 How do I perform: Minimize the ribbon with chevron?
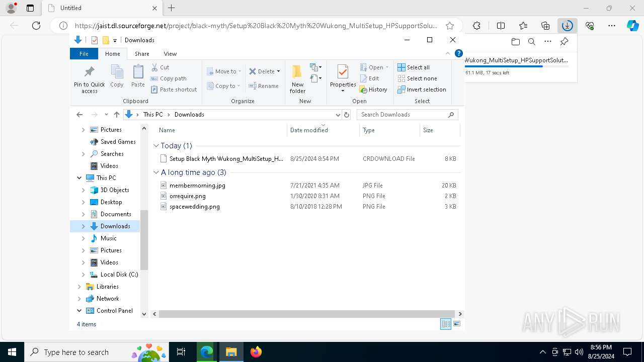pyautogui.click(x=448, y=53)
